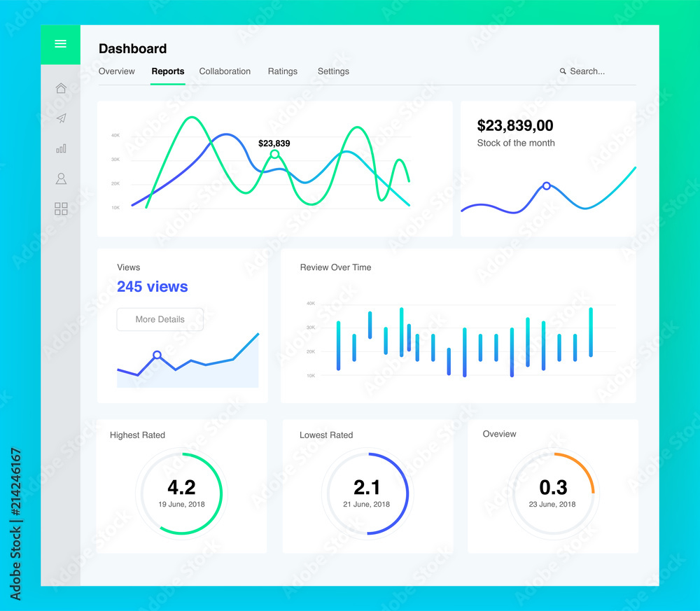
Task: Click the paper plane send icon
Action: (x=61, y=118)
